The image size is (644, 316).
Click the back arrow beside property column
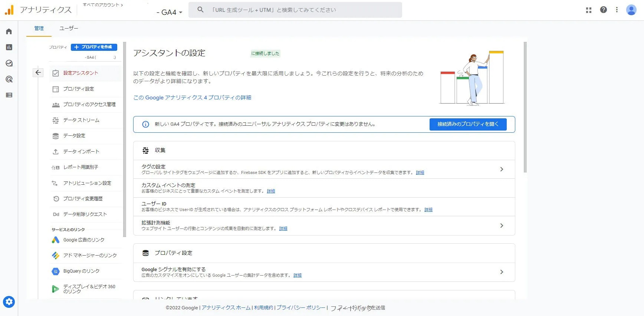[38, 73]
